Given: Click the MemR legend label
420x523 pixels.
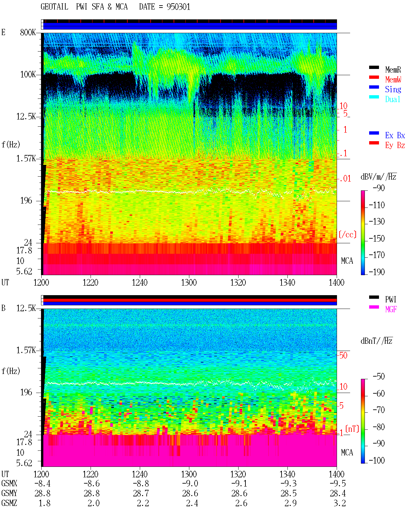Looking at the screenshot, I should [x=393, y=70].
